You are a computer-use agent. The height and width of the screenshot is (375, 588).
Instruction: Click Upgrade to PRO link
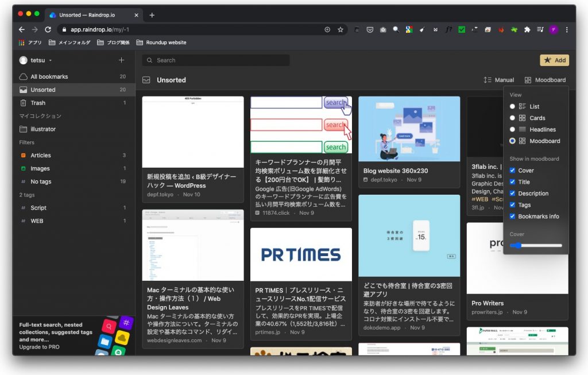(x=40, y=347)
